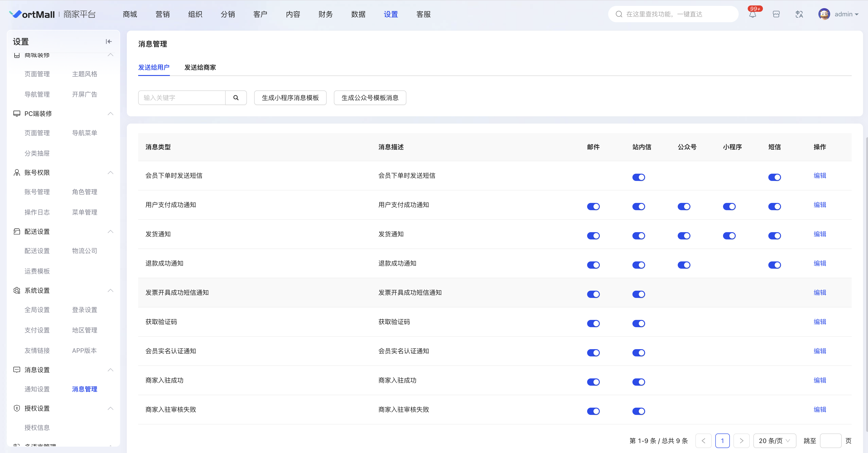Collapse the settings sidebar panel
Image resolution: width=868 pixels, height=453 pixels.
pos(108,41)
